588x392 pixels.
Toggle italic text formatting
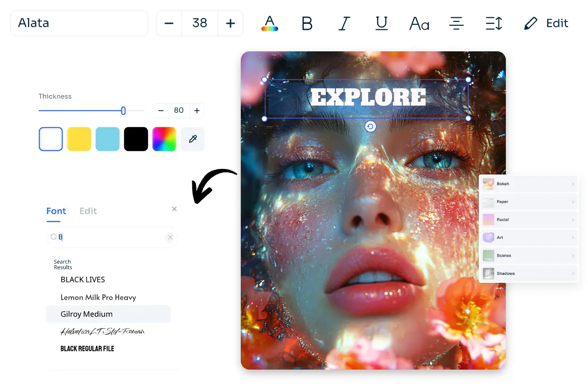coord(344,23)
